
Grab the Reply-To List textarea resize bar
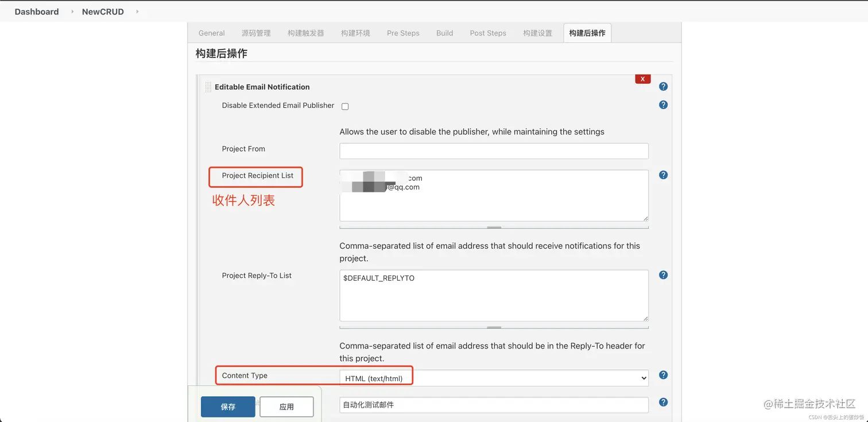pyautogui.click(x=494, y=327)
